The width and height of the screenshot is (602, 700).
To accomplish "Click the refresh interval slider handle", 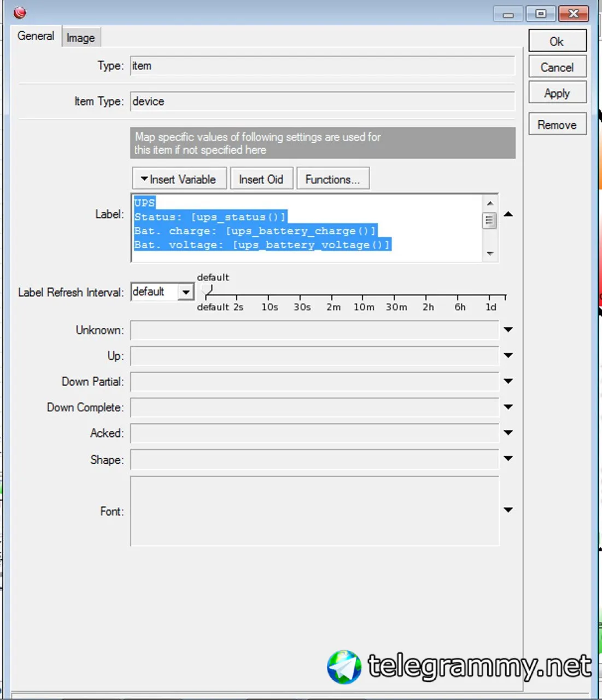I will tap(207, 291).
